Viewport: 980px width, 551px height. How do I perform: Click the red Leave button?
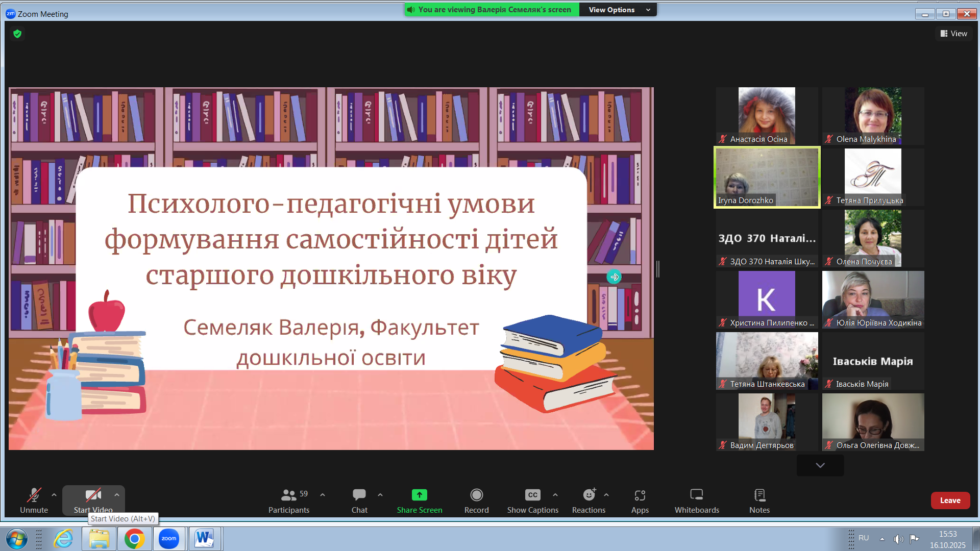click(950, 500)
